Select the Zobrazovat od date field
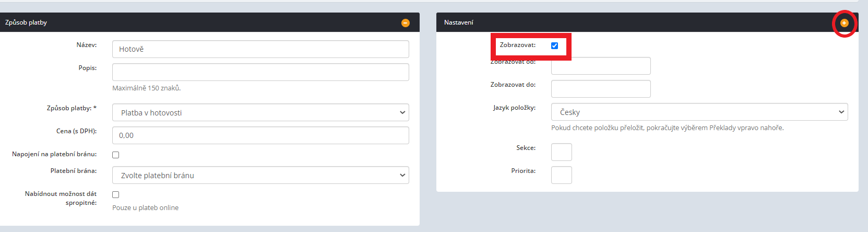Image resolution: width=868 pixels, height=232 pixels. [x=600, y=66]
